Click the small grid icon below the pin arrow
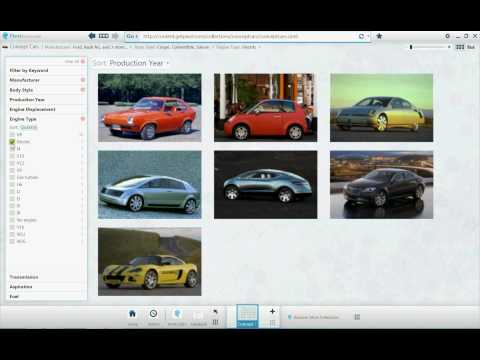 pos(215,322)
